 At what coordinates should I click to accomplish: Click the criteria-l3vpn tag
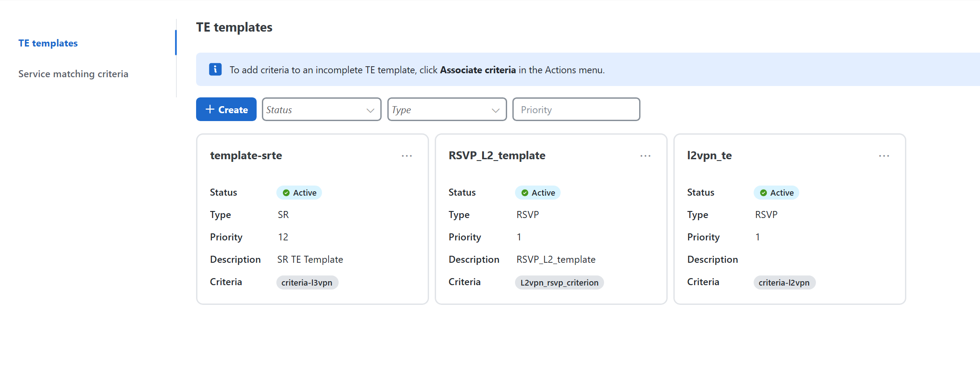(307, 282)
